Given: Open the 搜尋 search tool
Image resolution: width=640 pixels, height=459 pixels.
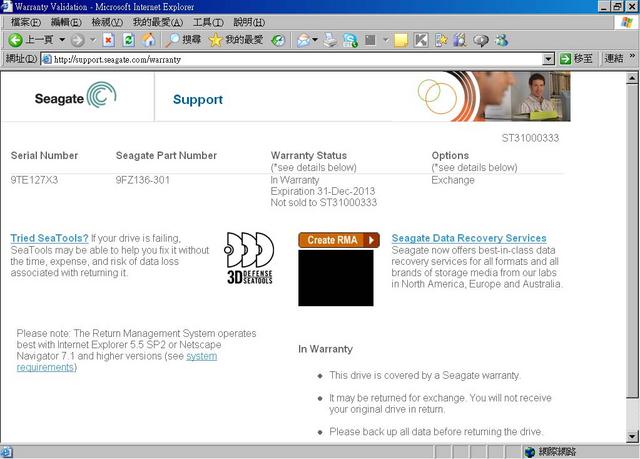Looking at the screenshot, I should [184, 40].
